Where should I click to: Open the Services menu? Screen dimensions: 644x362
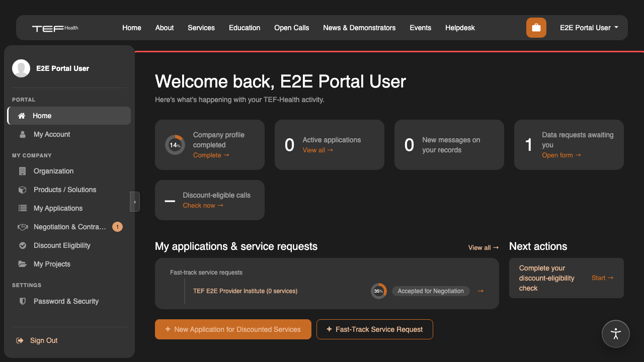click(x=201, y=28)
